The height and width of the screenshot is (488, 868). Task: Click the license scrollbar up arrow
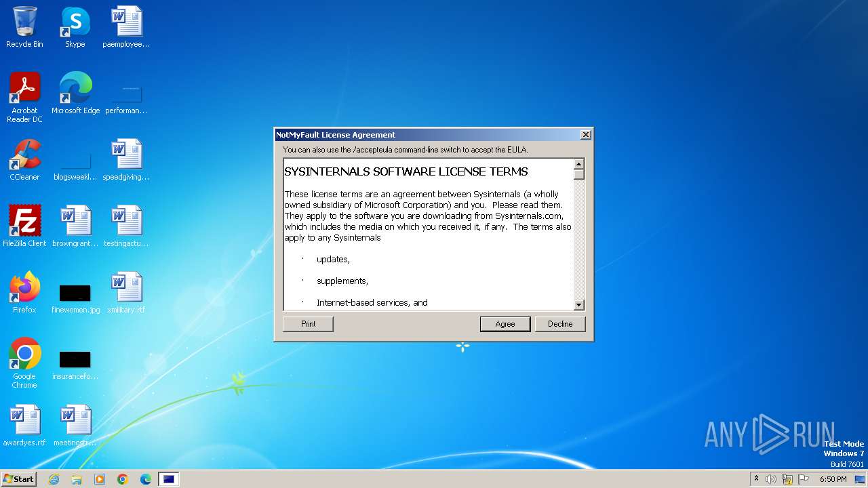click(579, 164)
